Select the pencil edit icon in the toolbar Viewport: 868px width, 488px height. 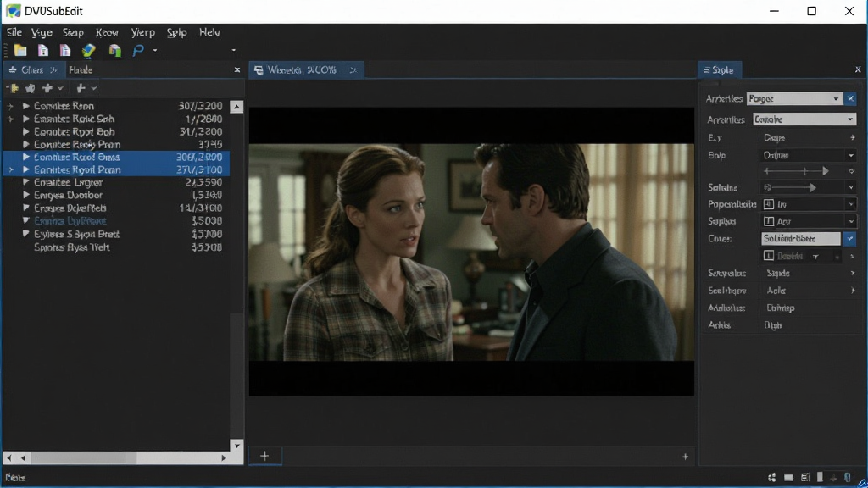coord(88,50)
